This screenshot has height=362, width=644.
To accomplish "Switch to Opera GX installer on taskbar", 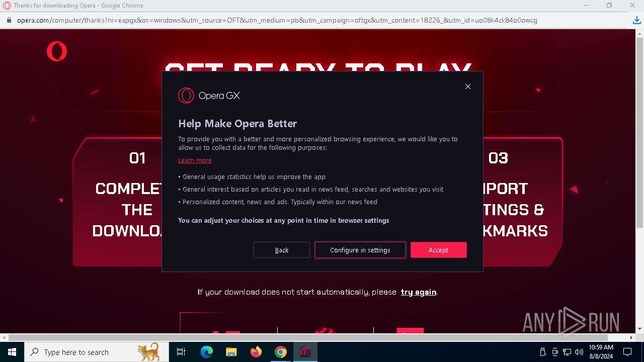I will [305, 352].
